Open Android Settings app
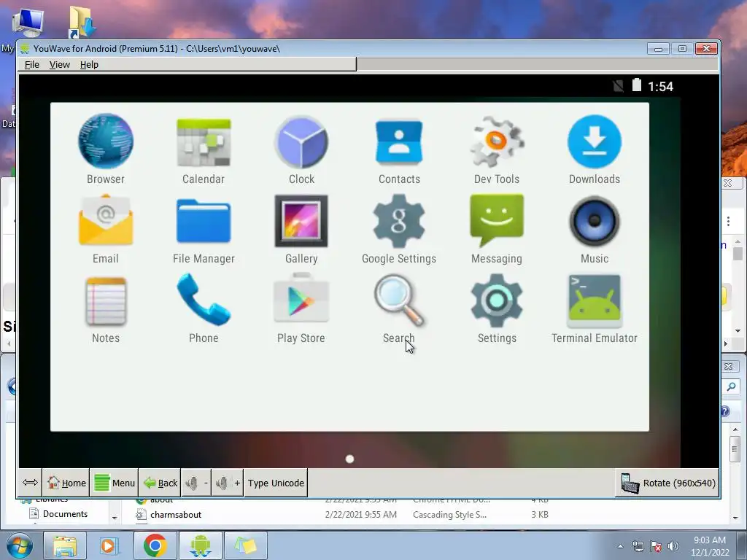 tap(496, 308)
